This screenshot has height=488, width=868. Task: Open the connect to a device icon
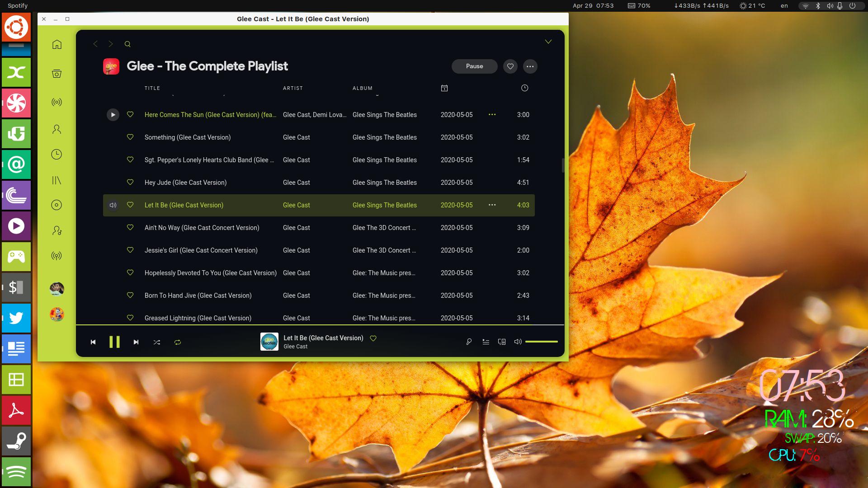(x=502, y=342)
